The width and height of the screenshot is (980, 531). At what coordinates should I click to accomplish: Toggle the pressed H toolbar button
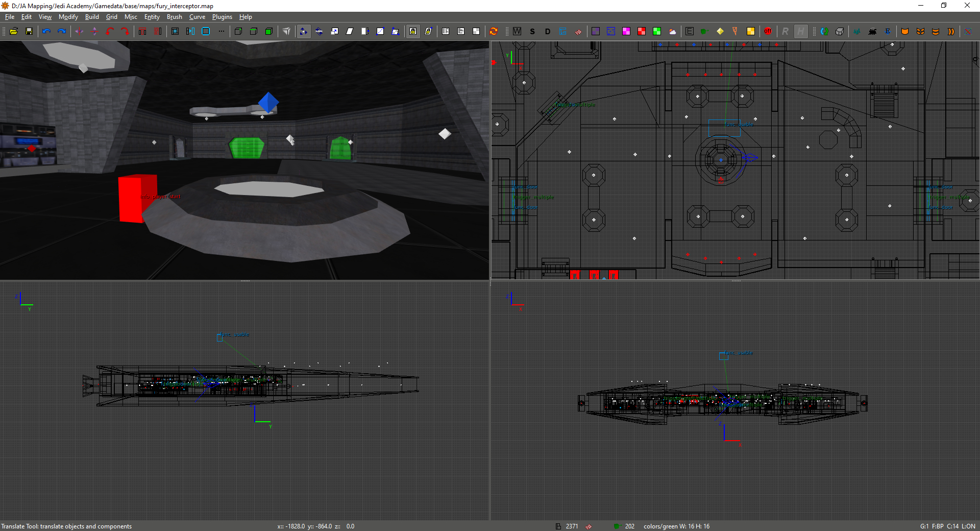(801, 31)
